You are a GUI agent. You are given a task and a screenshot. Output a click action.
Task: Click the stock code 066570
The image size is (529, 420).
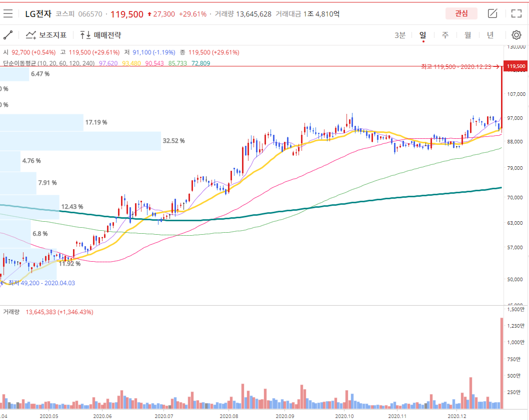[x=90, y=14]
